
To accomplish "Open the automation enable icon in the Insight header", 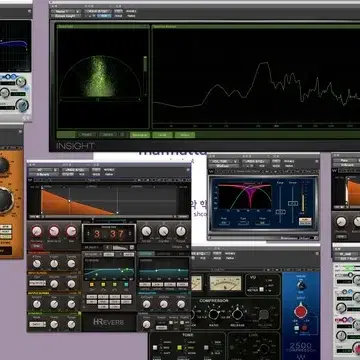I will 118,11.
